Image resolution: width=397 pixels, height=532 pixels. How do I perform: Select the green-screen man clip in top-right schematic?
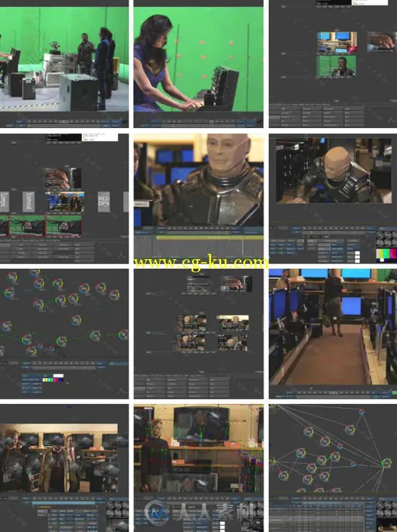pos(337,66)
